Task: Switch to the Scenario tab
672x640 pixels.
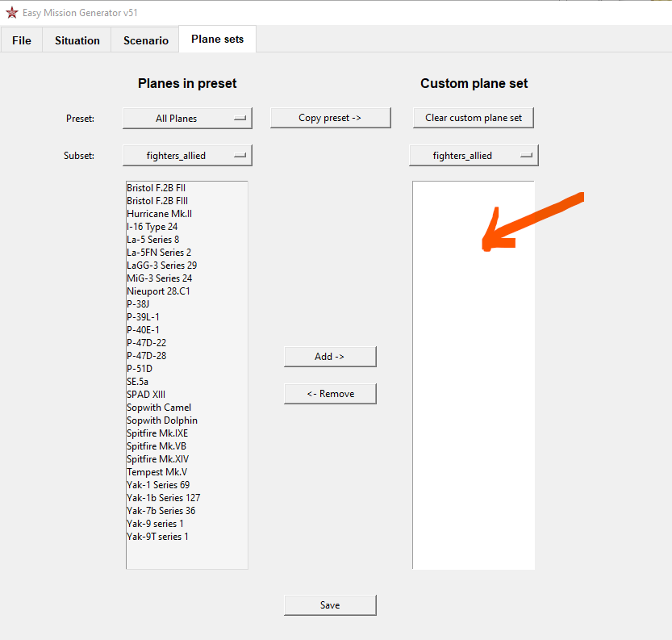Action: tap(146, 40)
